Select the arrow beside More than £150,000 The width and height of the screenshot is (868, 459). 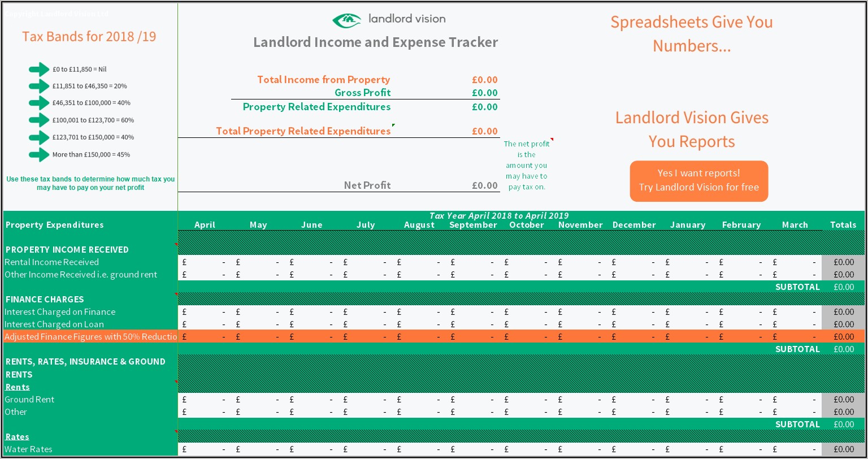[x=39, y=155]
